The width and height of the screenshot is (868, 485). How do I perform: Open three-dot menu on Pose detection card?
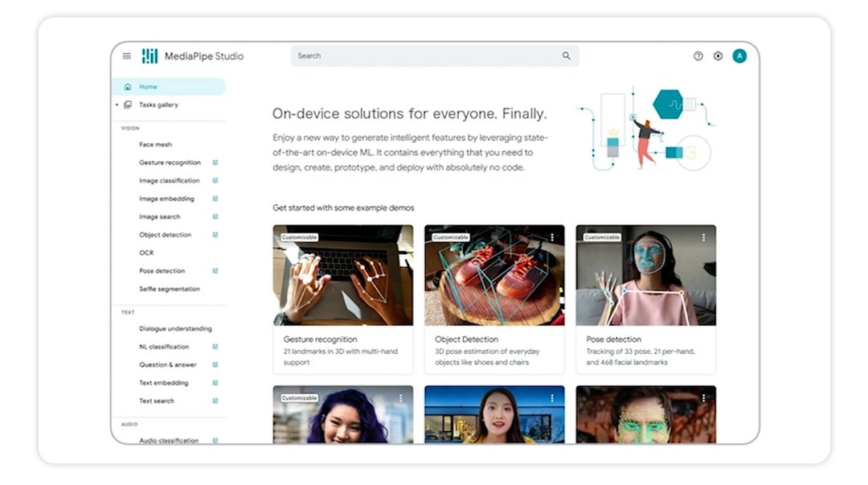(x=703, y=237)
